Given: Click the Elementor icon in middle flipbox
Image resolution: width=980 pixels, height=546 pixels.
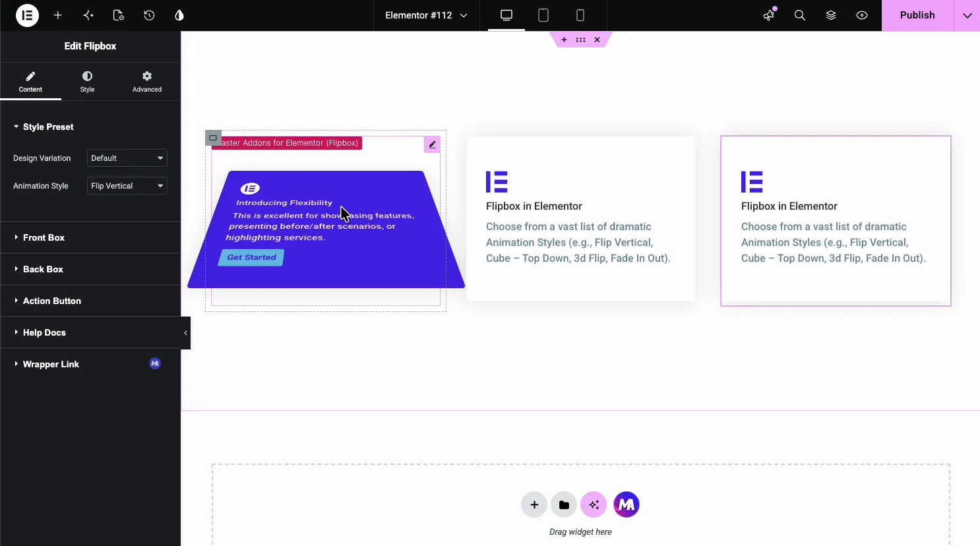Looking at the screenshot, I should point(497,181).
